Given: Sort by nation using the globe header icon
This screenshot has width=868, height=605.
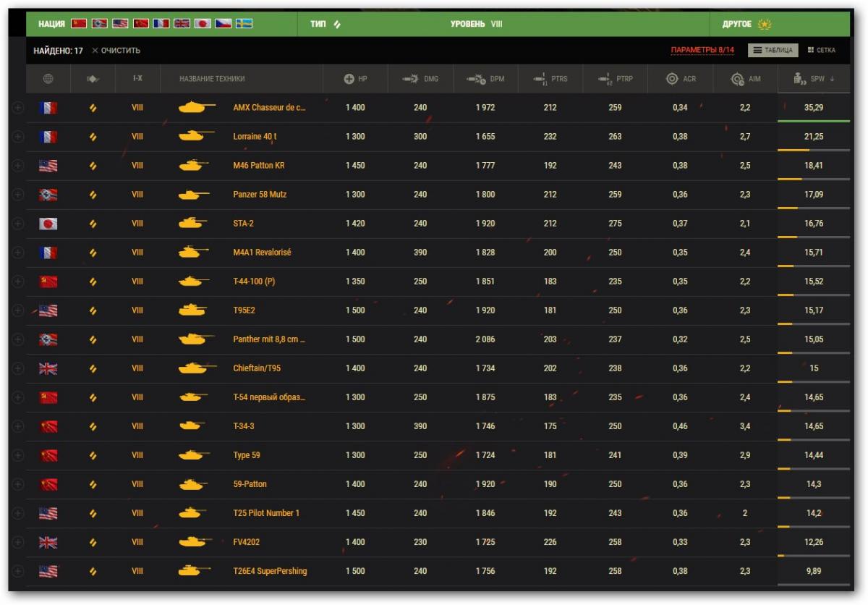Looking at the screenshot, I should coord(48,79).
